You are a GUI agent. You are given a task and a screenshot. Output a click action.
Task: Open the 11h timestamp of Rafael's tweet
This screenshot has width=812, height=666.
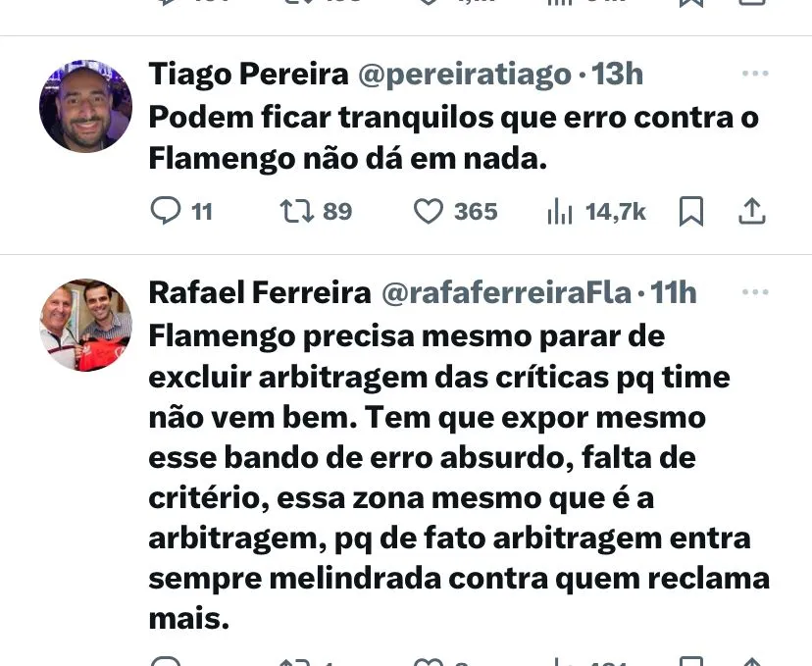click(x=673, y=292)
